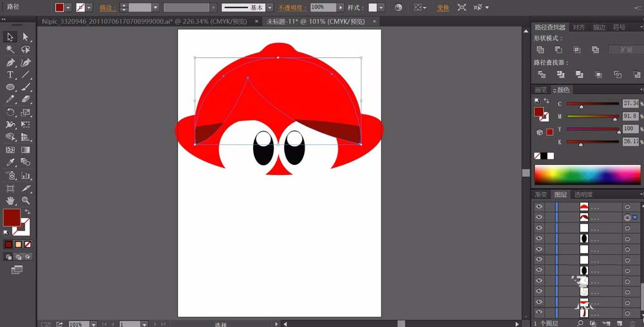Select the Zoom tool in toolbox
Screen dimensions: 644x327
point(26,200)
